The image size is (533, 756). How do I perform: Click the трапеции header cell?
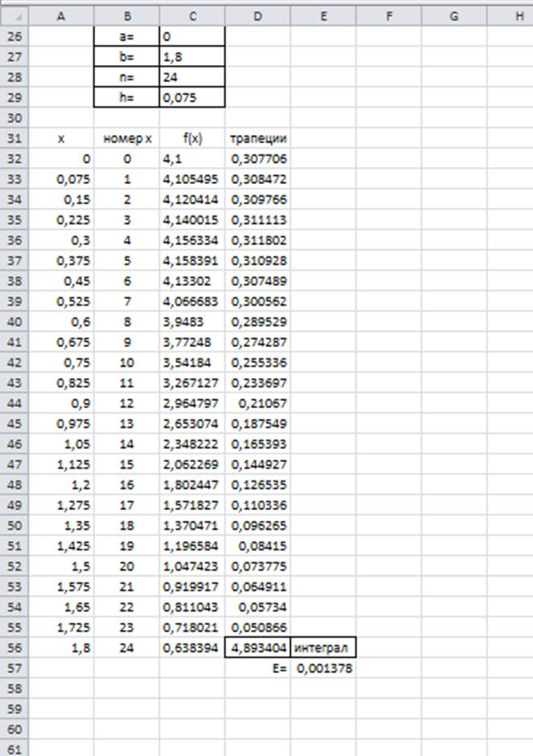click(x=257, y=138)
